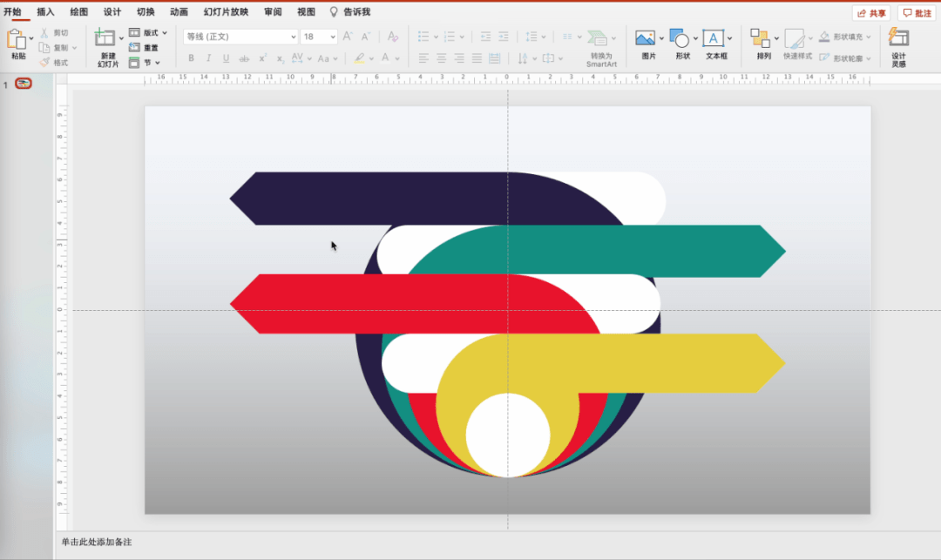The width and height of the screenshot is (941, 560).
Task: Open the 设计 (Design) ribbon tab
Action: [112, 12]
